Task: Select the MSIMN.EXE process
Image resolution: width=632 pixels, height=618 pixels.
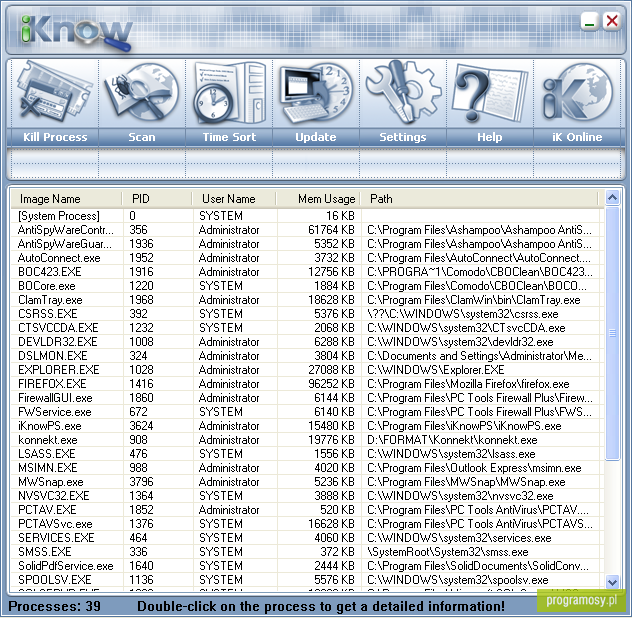Action: click(307, 468)
